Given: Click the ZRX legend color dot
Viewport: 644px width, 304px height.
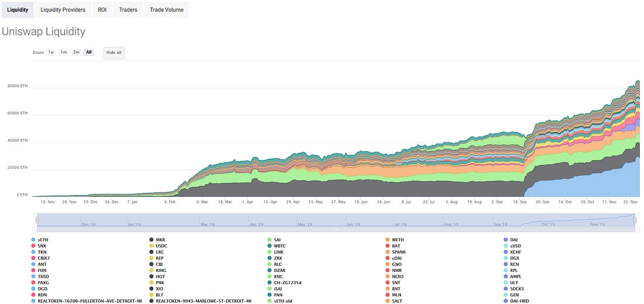Looking at the screenshot, I should [x=269, y=258].
